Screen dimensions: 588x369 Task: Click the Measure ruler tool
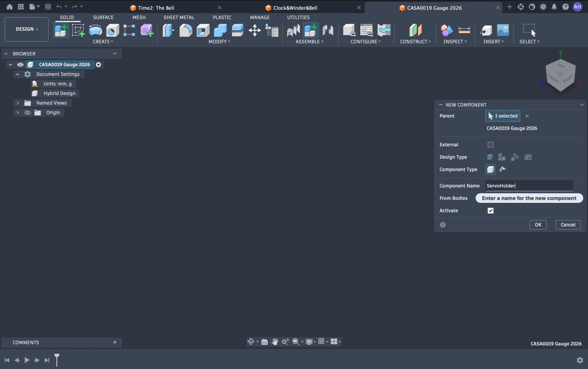(x=464, y=30)
